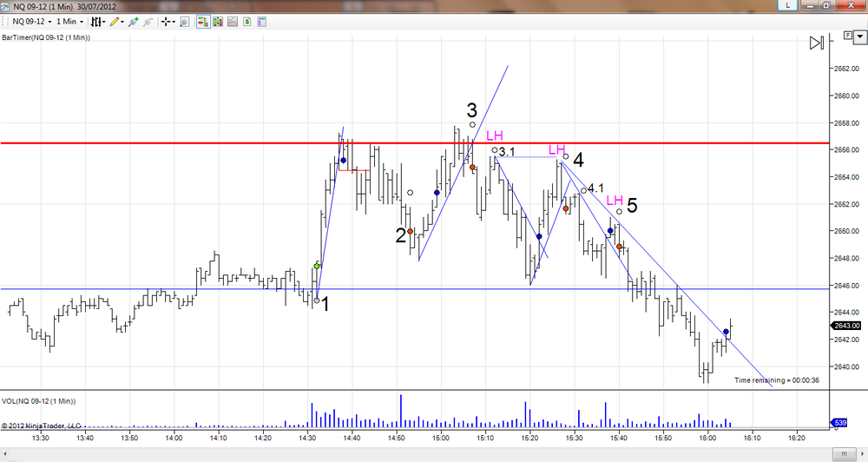Click the L link button in title bar

pyautogui.click(x=787, y=5)
